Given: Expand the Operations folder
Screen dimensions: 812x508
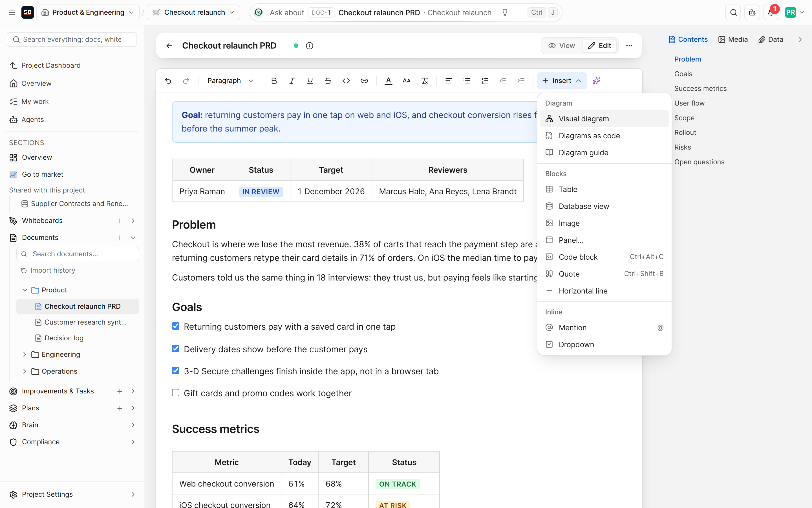Looking at the screenshot, I should pos(25,371).
